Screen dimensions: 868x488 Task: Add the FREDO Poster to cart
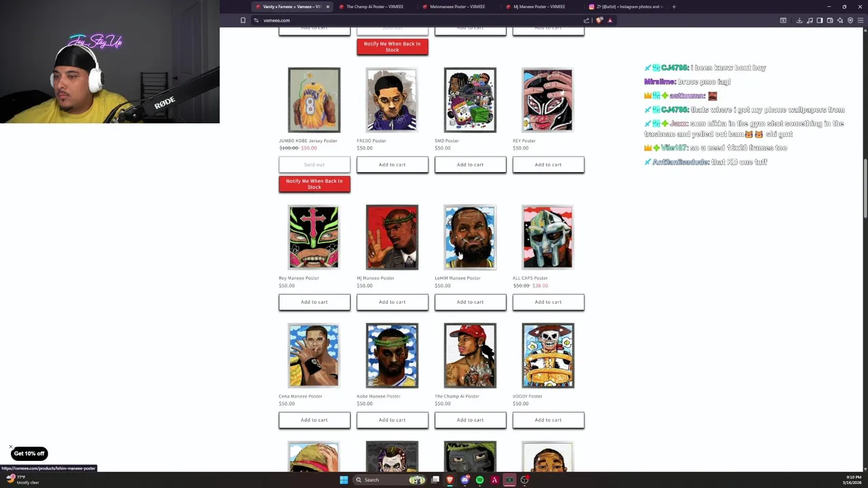click(x=392, y=165)
